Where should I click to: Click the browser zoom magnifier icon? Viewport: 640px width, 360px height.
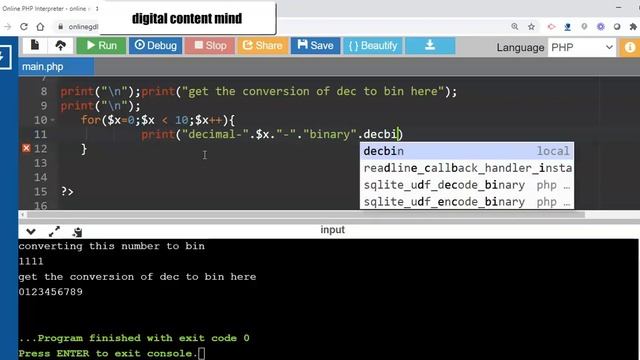[515, 27]
